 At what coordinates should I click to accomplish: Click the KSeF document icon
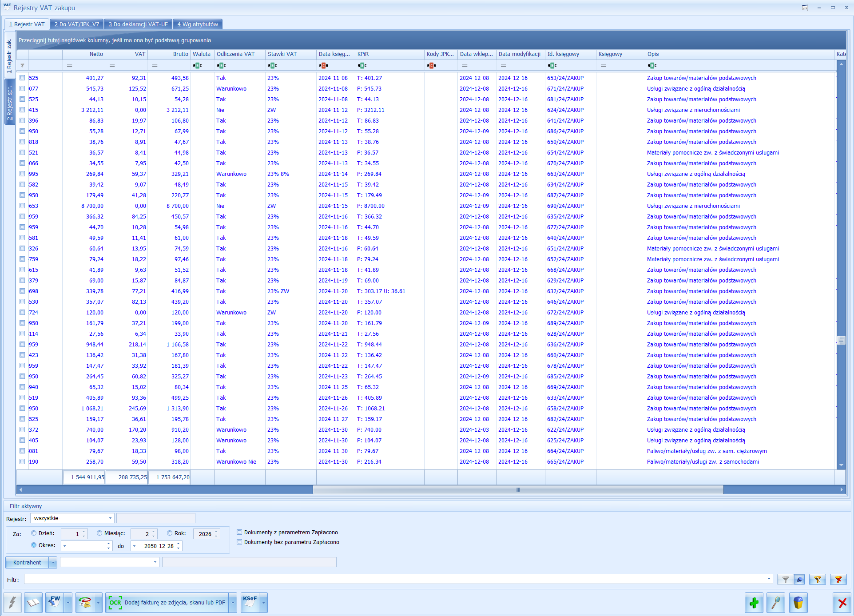pyautogui.click(x=250, y=603)
